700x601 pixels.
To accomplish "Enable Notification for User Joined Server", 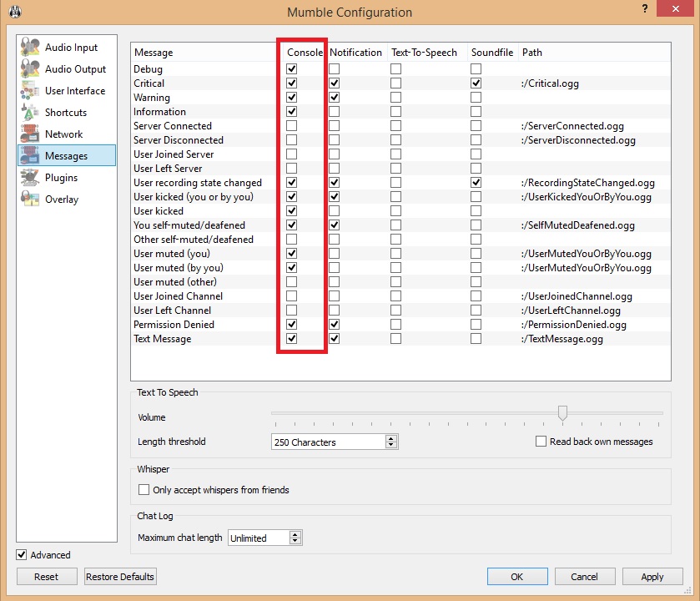I will 334,154.
